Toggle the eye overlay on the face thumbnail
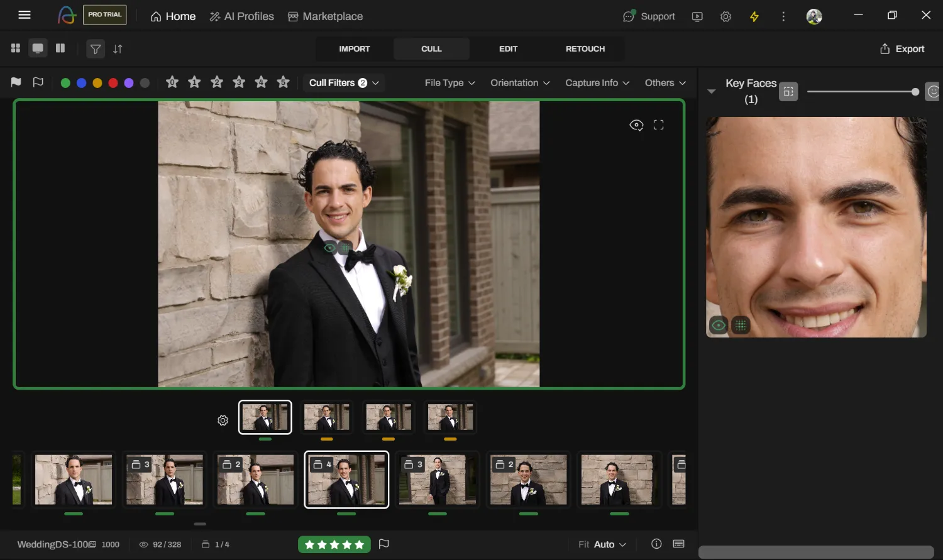The width and height of the screenshot is (943, 560). [x=719, y=325]
